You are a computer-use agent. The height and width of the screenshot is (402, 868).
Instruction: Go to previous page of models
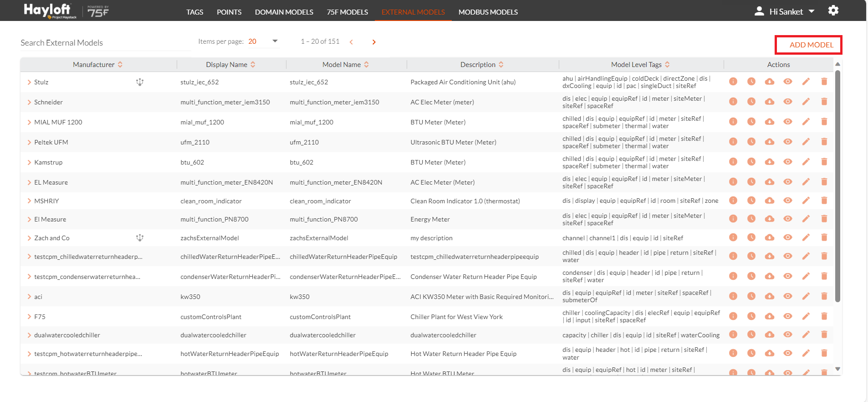point(351,42)
